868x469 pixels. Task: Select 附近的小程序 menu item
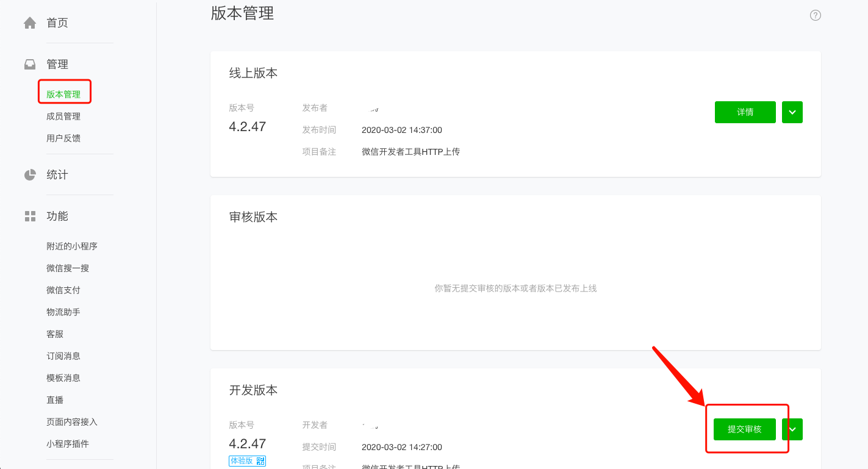tap(72, 246)
